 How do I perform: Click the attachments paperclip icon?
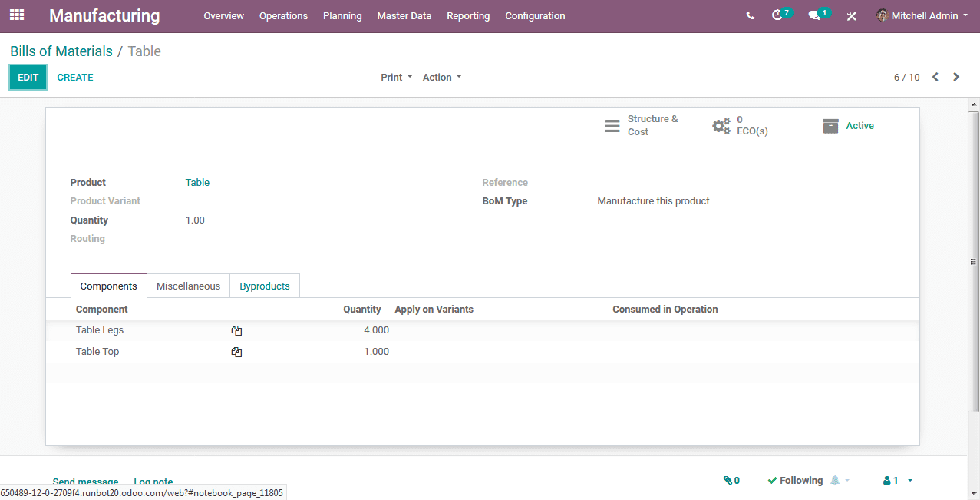tap(728, 481)
